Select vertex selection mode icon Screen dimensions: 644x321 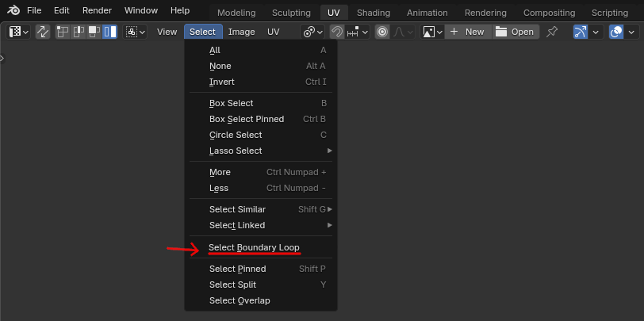pos(63,32)
